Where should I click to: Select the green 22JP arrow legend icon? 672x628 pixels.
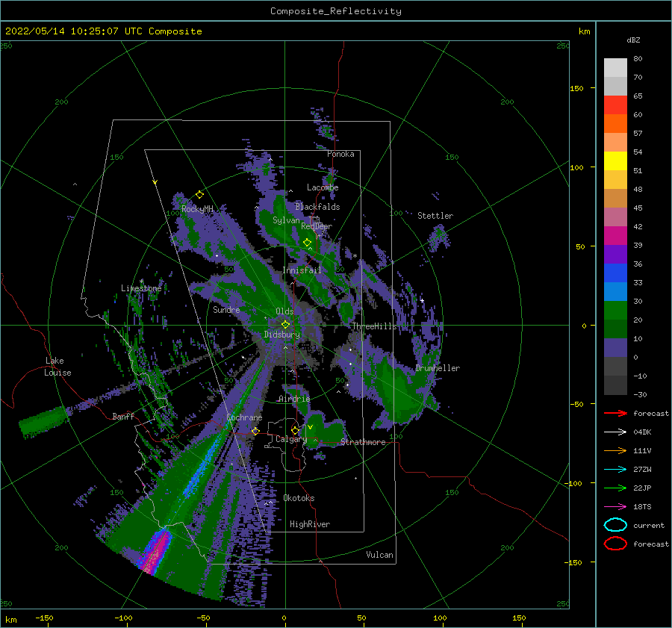point(615,488)
